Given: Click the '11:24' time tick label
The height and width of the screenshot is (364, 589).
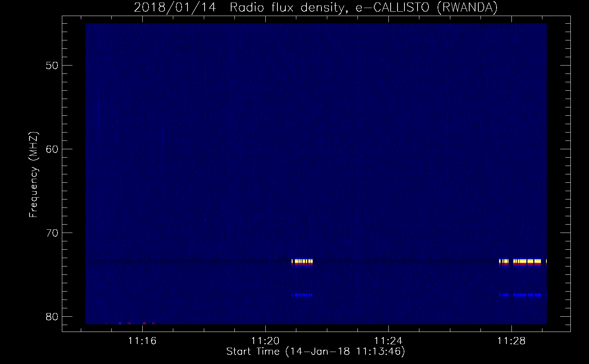Looking at the screenshot, I should (x=388, y=341).
